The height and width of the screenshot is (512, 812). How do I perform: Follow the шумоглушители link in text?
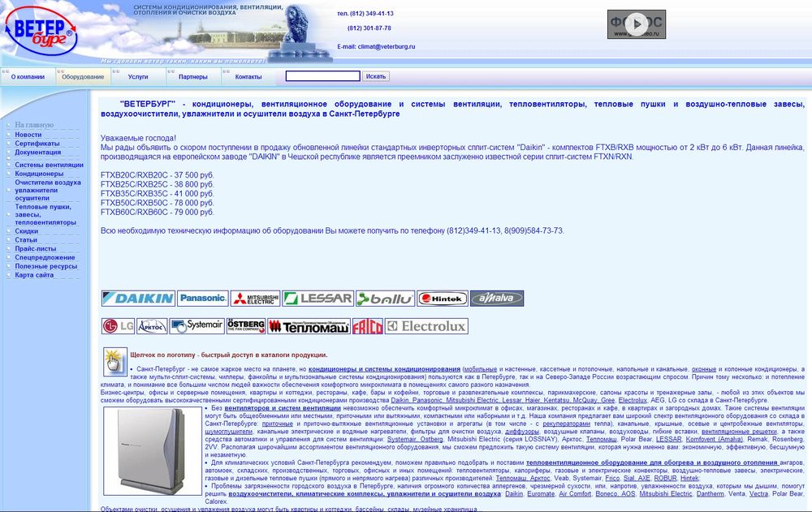pos(228,431)
